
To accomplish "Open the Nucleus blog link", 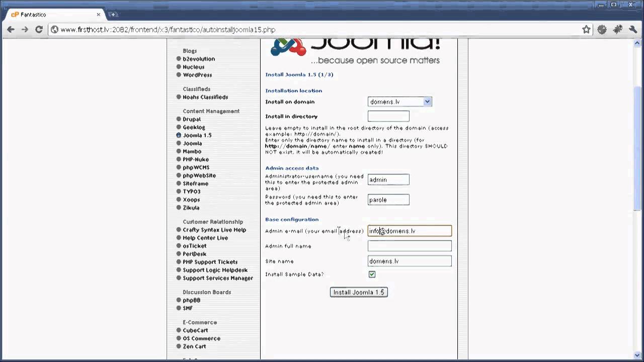I will pos(193,67).
